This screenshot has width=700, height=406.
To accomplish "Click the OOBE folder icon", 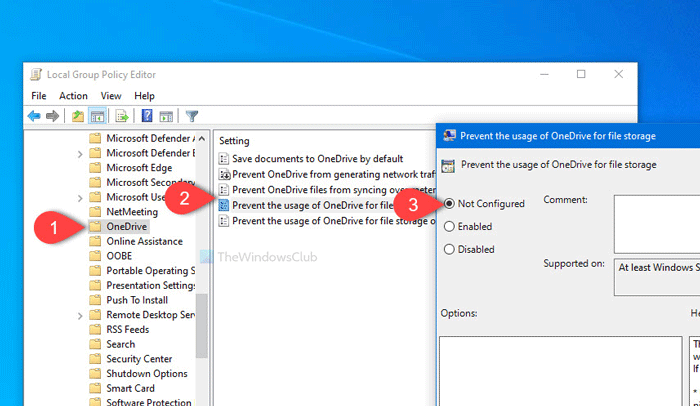I will point(95,256).
